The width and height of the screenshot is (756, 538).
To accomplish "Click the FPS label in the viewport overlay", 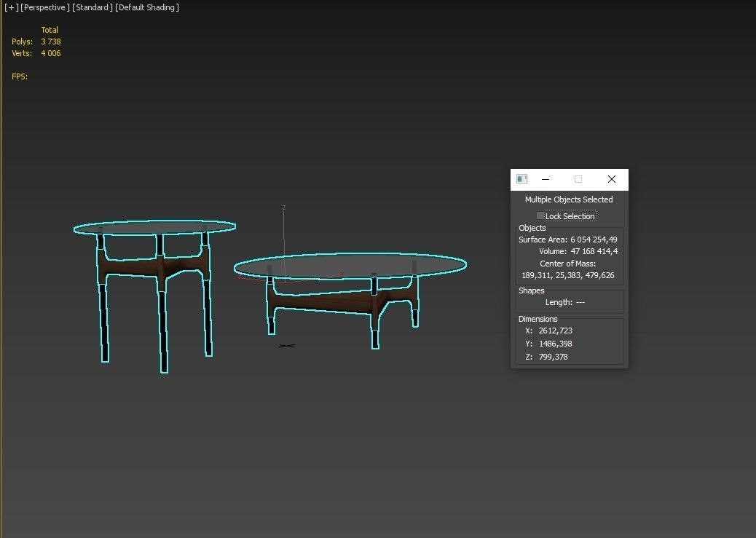I will [x=20, y=76].
